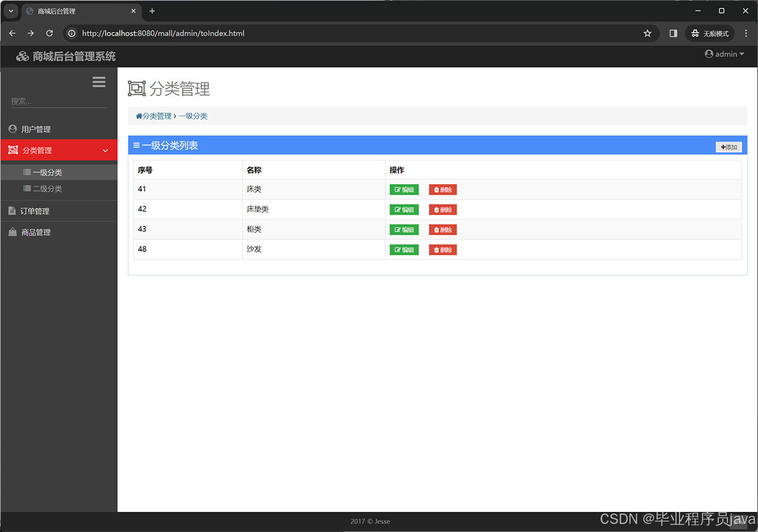This screenshot has height=532, width=758.
Task: Click the search box in sidebar
Action: 59,101
